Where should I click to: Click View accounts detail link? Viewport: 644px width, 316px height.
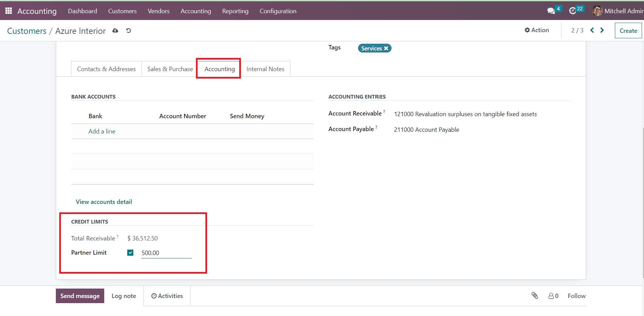tap(104, 202)
